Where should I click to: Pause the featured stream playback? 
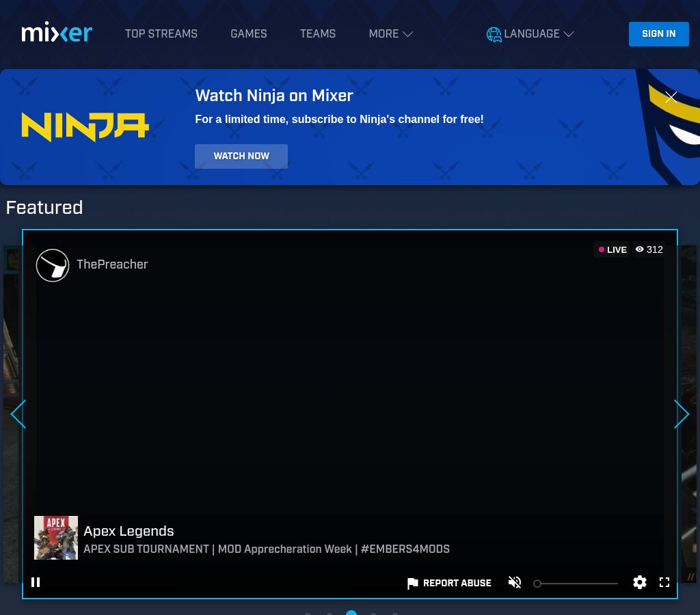[x=36, y=582]
